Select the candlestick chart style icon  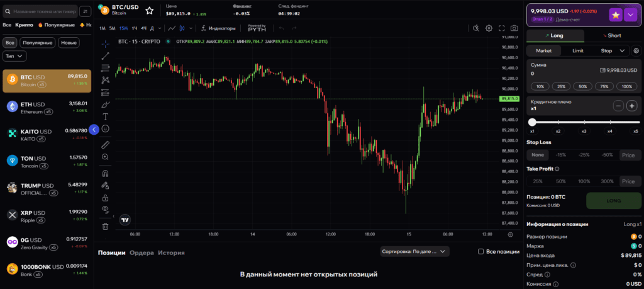click(183, 28)
